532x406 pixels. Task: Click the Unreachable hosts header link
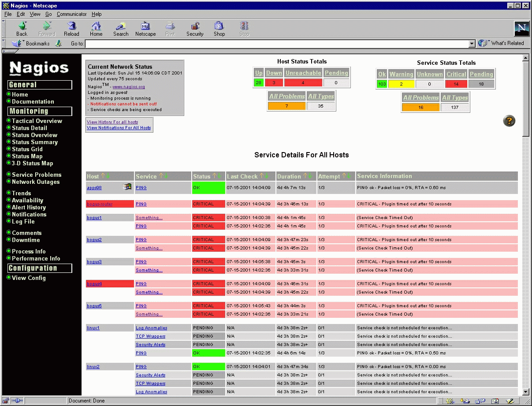(x=303, y=73)
